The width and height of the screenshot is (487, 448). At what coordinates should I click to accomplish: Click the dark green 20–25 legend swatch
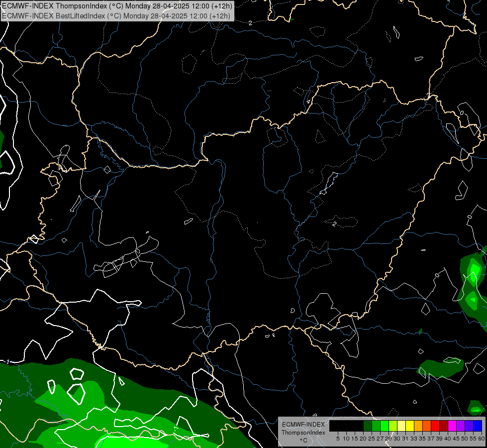368,426
